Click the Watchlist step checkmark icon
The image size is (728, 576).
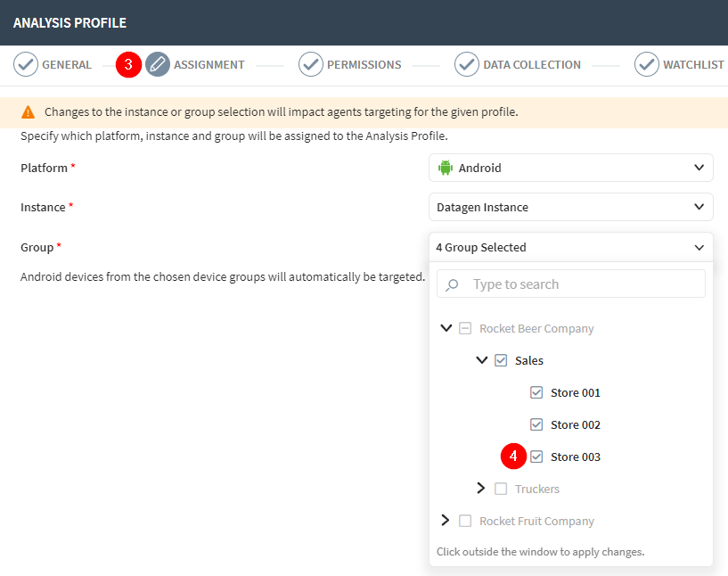click(x=647, y=64)
